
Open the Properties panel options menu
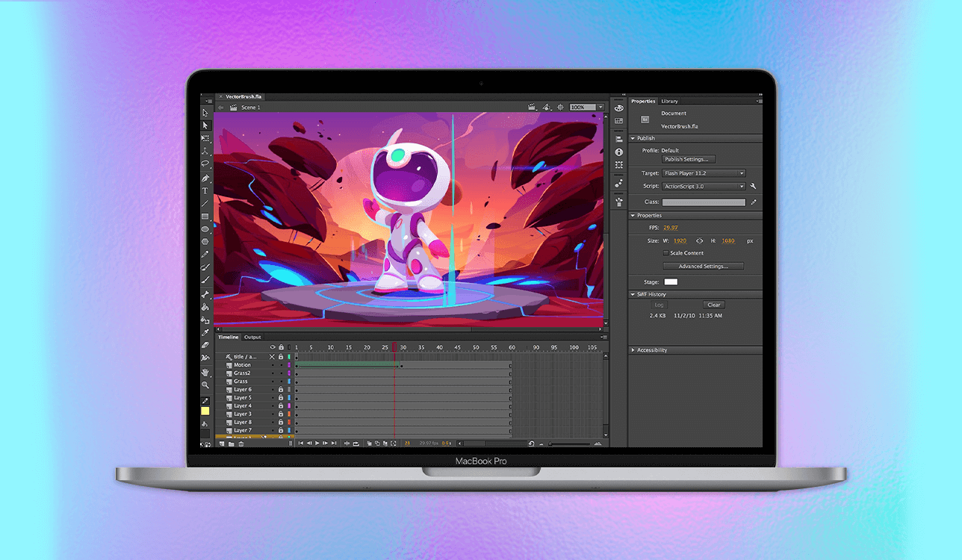point(759,101)
